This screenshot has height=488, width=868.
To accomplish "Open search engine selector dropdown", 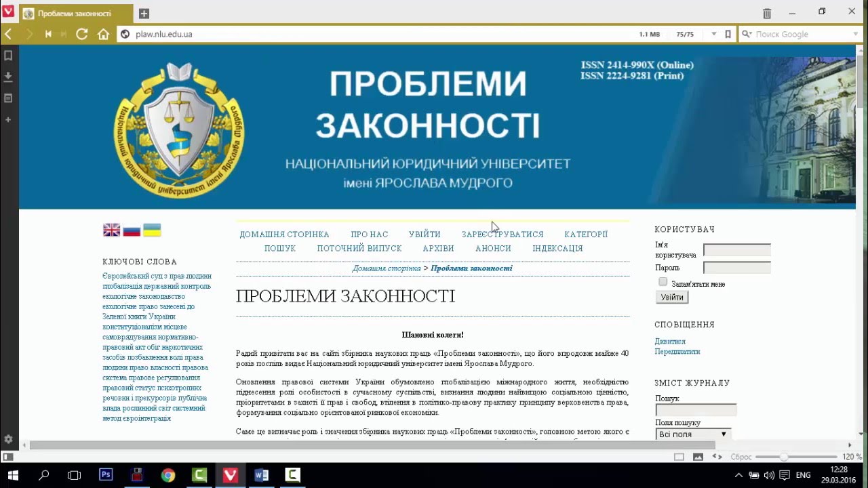I will [x=747, y=34].
